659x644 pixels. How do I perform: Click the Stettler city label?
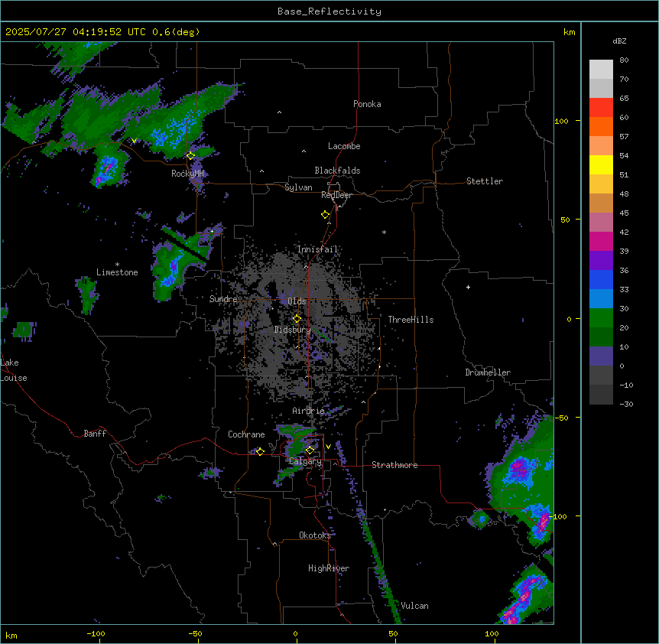click(485, 181)
